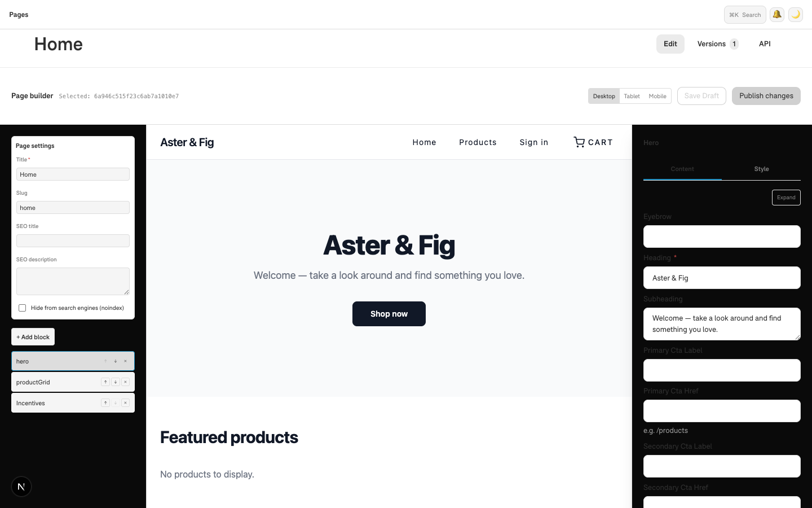Open the notifications bell
The height and width of the screenshot is (508, 812).
pyautogui.click(x=777, y=15)
